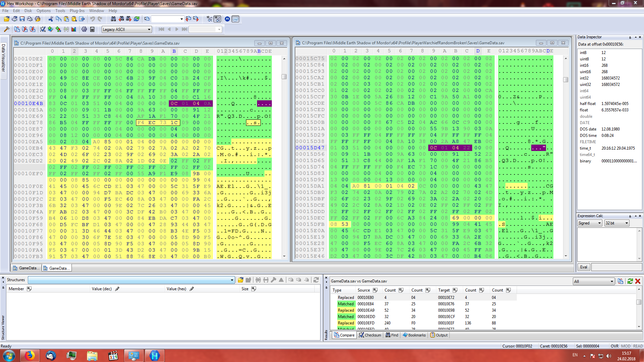Click the Compare files icon
Viewport: 644px width, 362px height.
[x=17, y=30]
